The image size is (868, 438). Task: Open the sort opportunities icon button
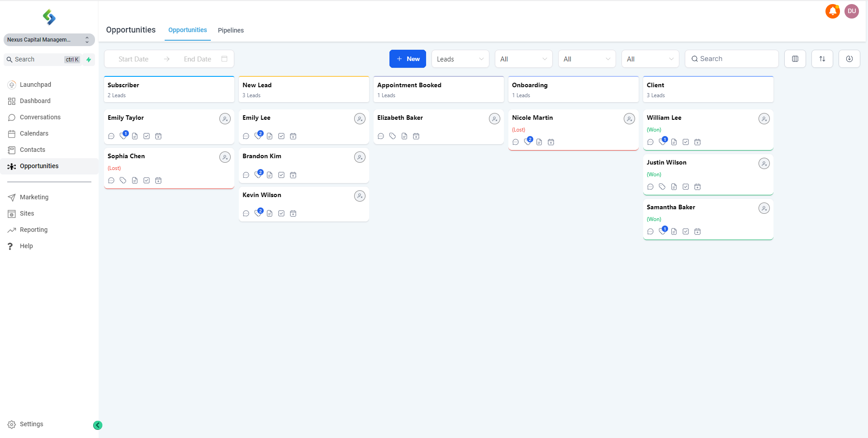pos(822,59)
